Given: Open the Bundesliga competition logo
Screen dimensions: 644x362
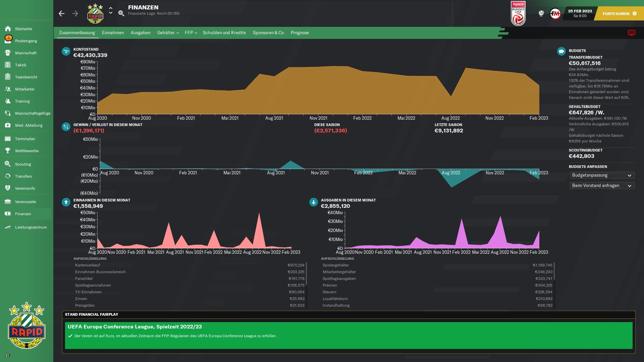Looking at the screenshot, I should (x=518, y=14).
